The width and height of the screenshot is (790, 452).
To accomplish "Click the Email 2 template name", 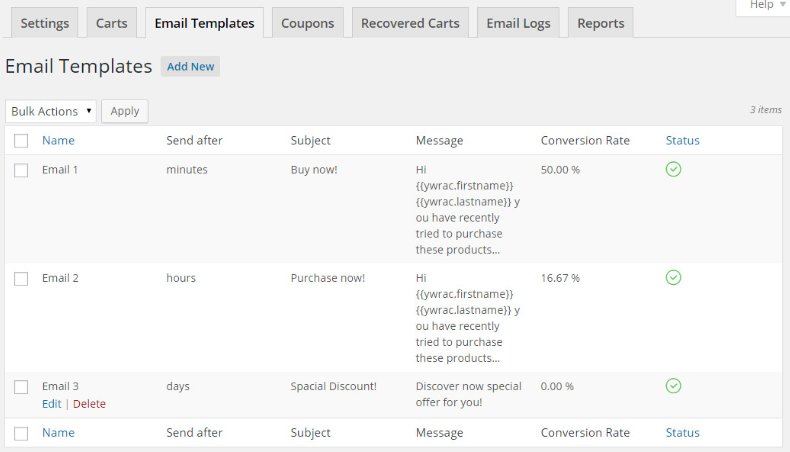I will 60,278.
